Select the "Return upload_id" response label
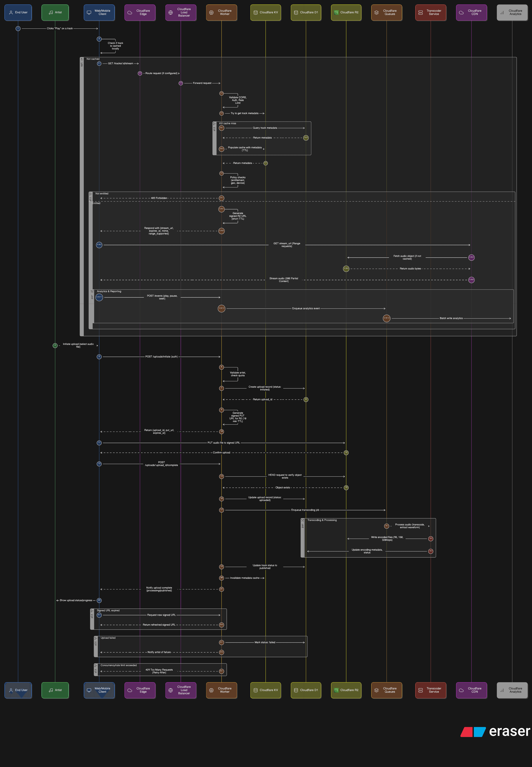Image resolution: width=532 pixels, height=767 pixels. pyautogui.click(x=262, y=399)
